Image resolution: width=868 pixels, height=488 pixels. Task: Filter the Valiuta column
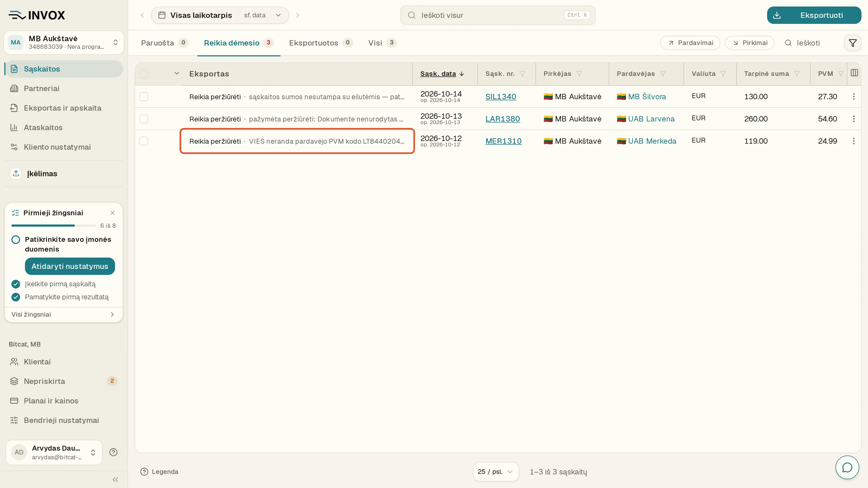click(723, 74)
